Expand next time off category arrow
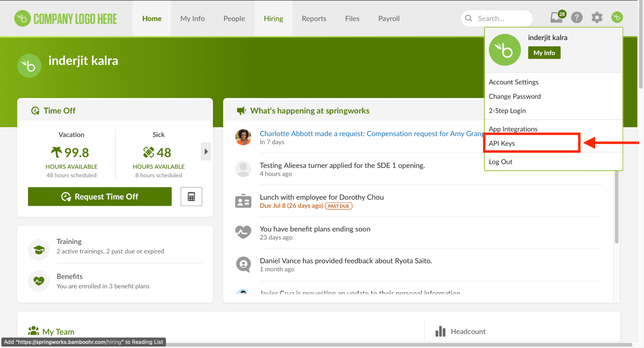 (206, 152)
